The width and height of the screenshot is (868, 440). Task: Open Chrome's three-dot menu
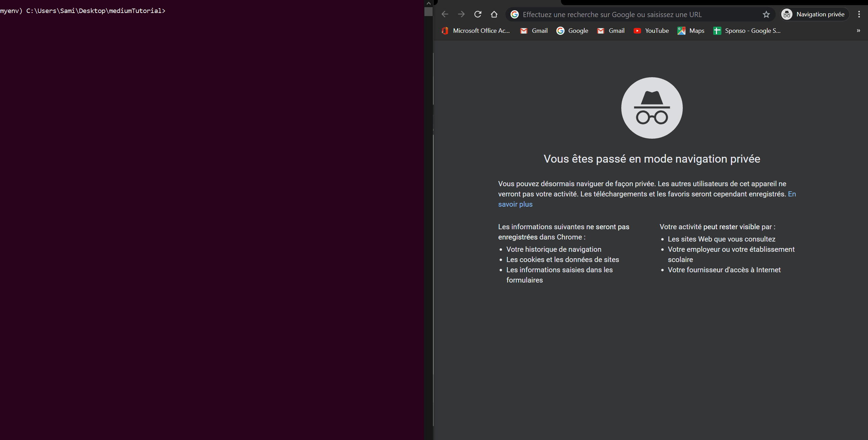pyautogui.click(x=859, y=14)
